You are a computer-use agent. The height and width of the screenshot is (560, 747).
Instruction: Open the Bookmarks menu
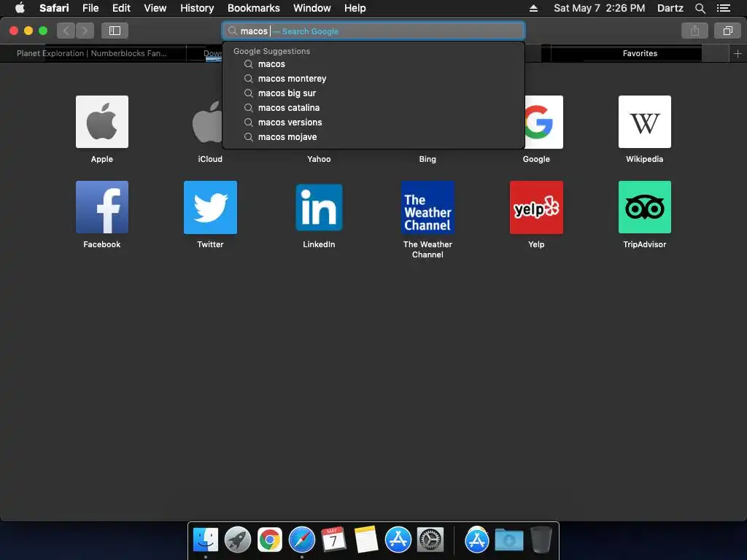[253, 8]
